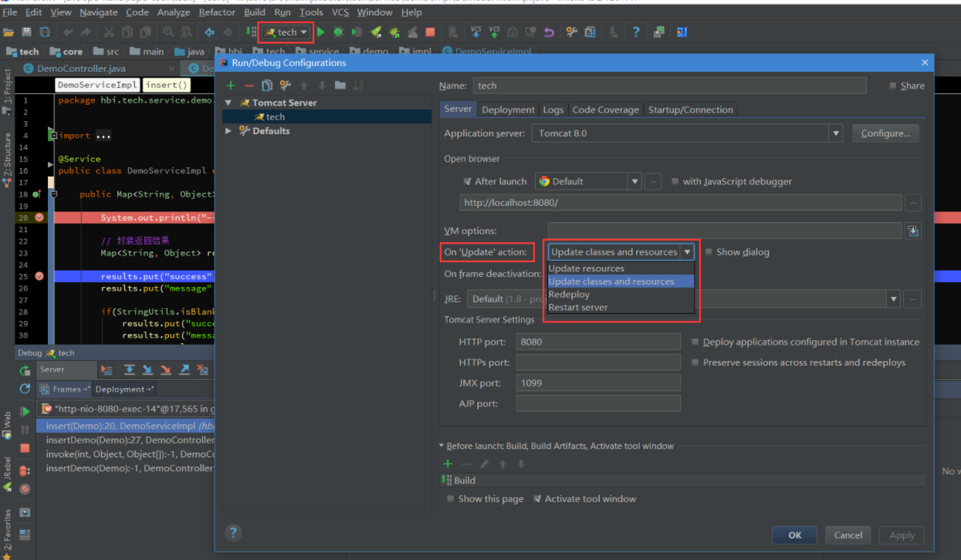Switch to Logs tab
The width and height of the screenshot is (961, 560).
553,110
